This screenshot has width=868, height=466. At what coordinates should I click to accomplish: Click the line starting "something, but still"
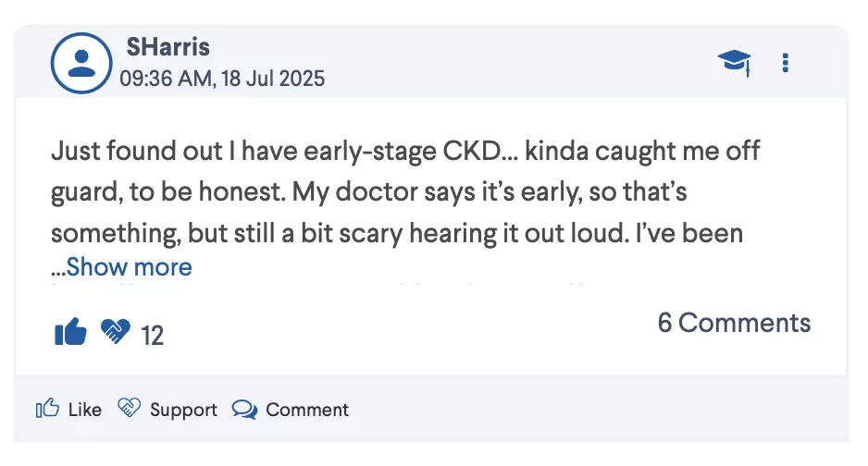pos(397,232)
